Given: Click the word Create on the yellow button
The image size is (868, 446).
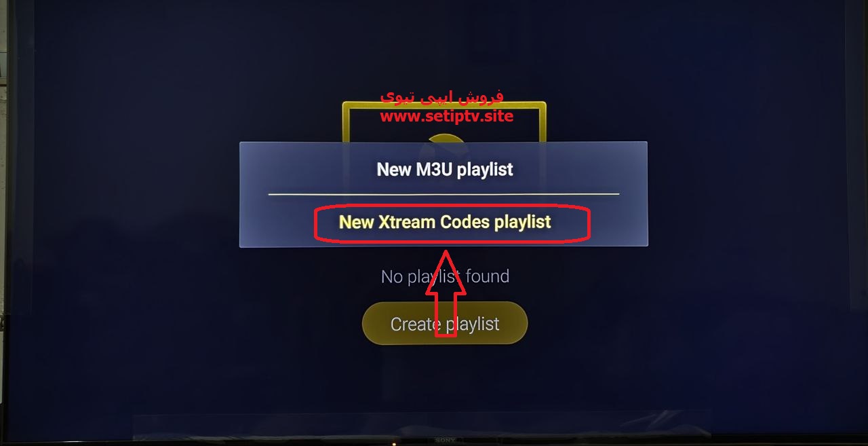Looking at the screenshot, I should [414, 324].
